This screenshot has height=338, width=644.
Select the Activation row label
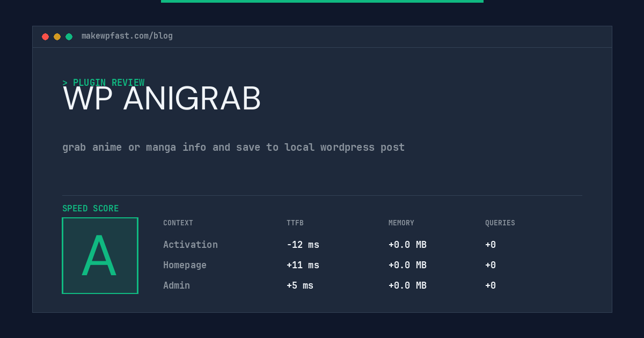pyautogui.click(x=191, y=245)
